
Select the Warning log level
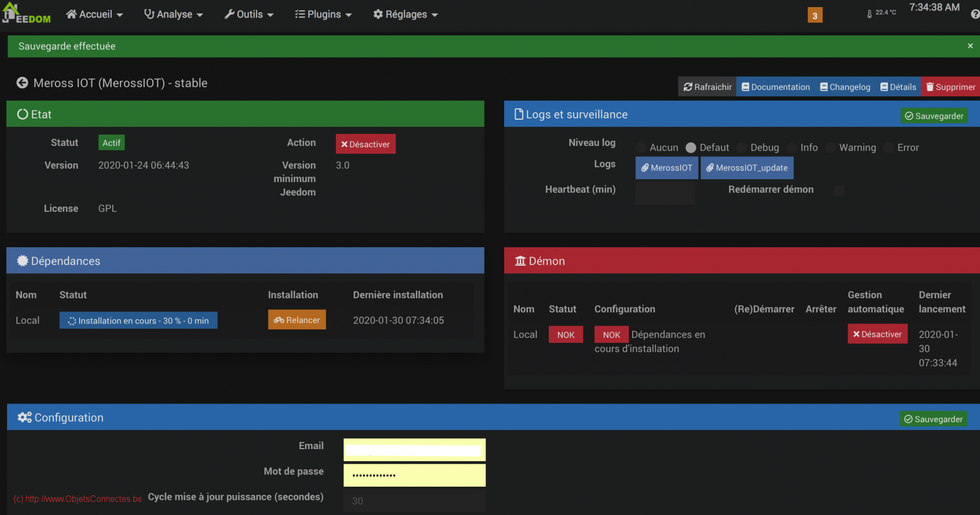coord(830,148)
